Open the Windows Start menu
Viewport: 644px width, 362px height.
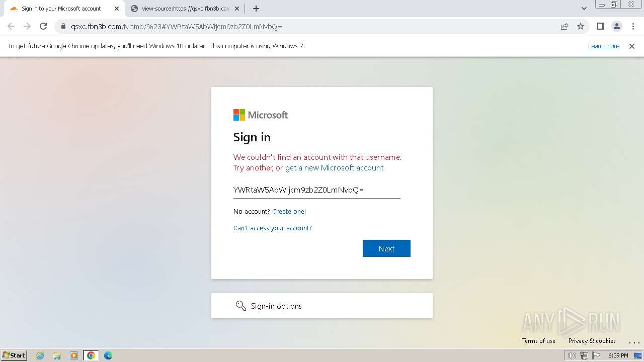[14, 355]
